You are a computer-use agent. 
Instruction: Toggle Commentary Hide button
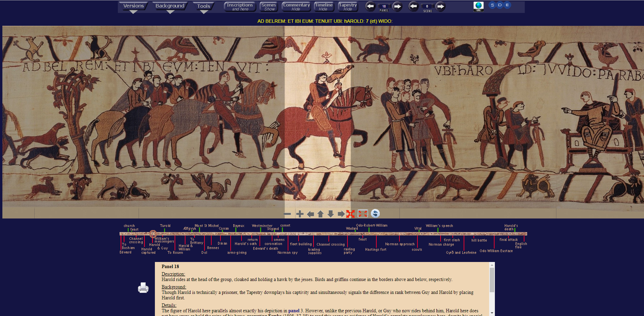tap(296, 7)
